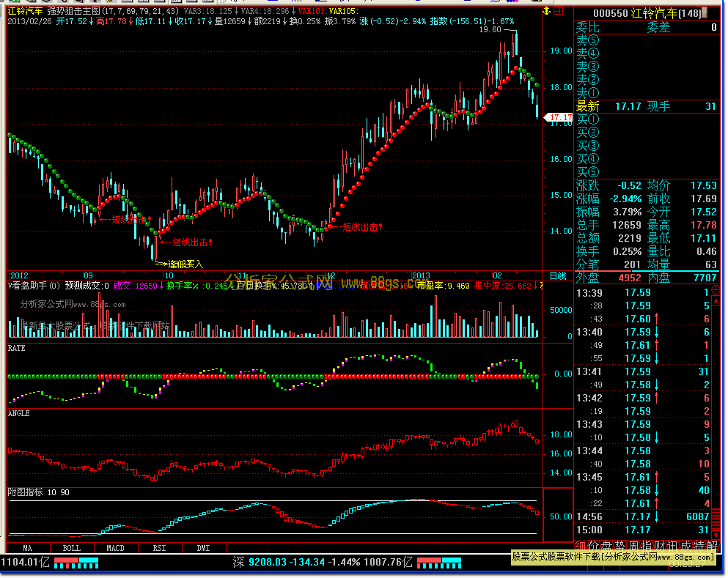Screen dimensions: 728x578
Task: Click the 1104.01亿 turnover status entry
Action: click(x=25, y=562)
